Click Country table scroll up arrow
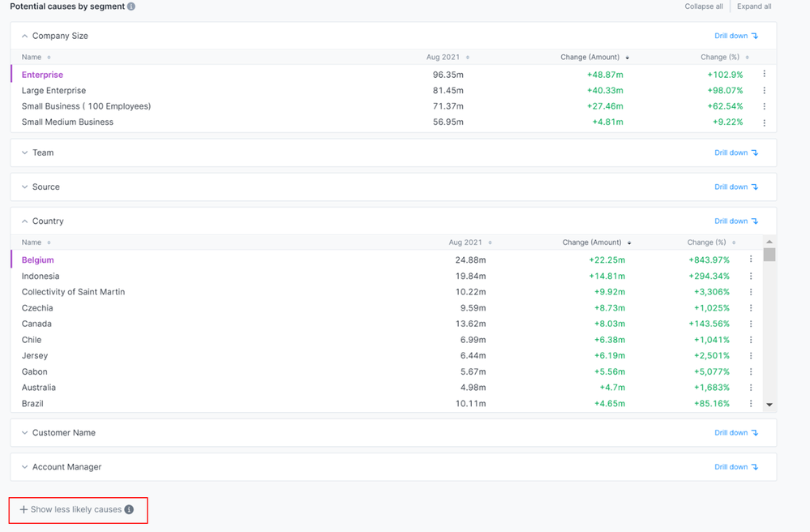Screen dimensions: 810x532 (769, 242)
